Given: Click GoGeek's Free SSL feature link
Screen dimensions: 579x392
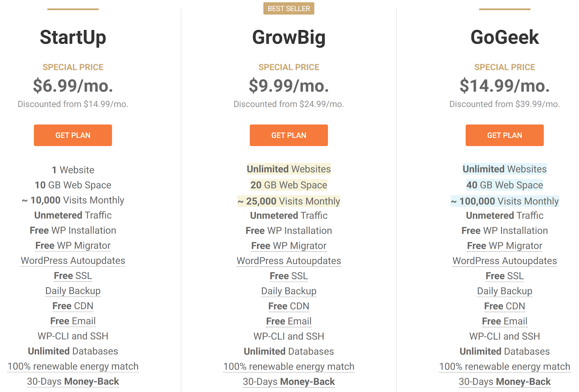Looking at the screenshot, I should tap(504, 276).
